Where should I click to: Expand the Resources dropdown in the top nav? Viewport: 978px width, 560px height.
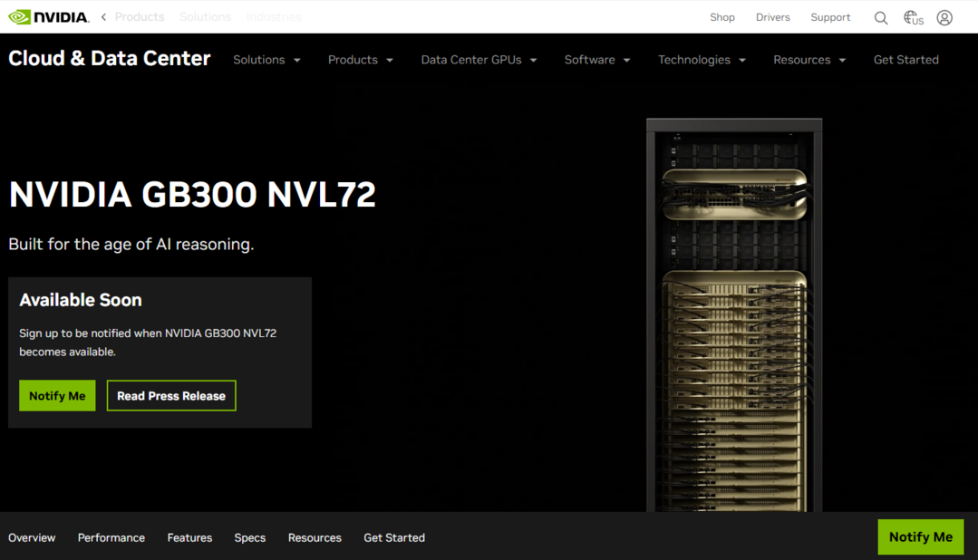click(809, 60)
